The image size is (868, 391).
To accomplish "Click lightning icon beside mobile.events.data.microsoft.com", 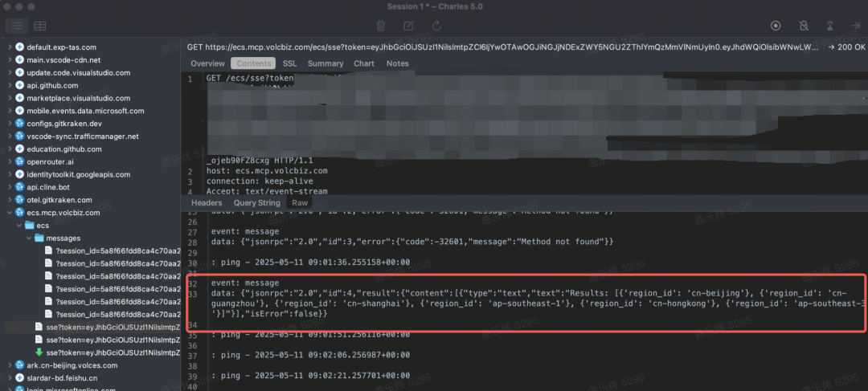I will (x=20, y=111).
